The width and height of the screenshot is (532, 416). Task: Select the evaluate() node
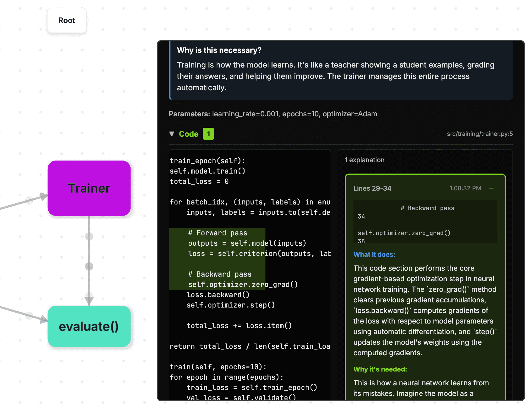pos(89,326)
